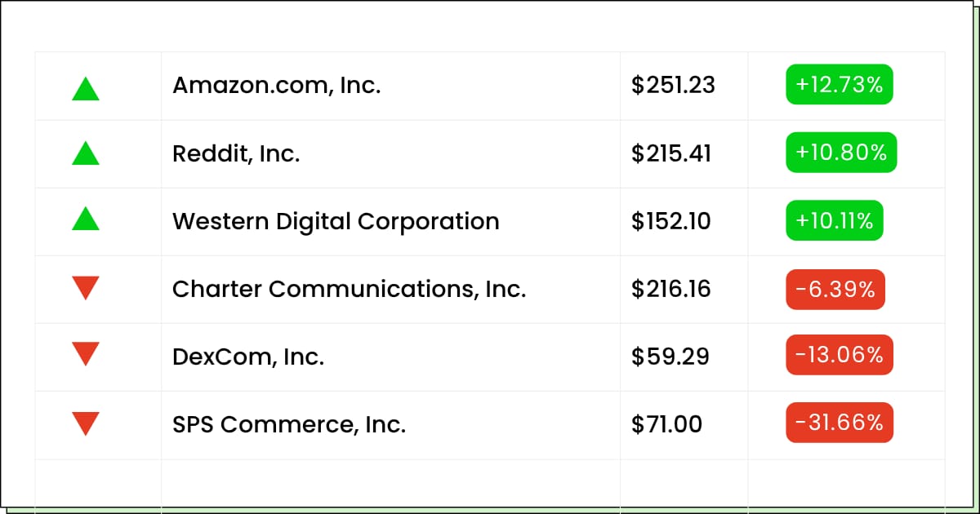Click SPS Commerce's red down arrow

[x=86, y=423]
